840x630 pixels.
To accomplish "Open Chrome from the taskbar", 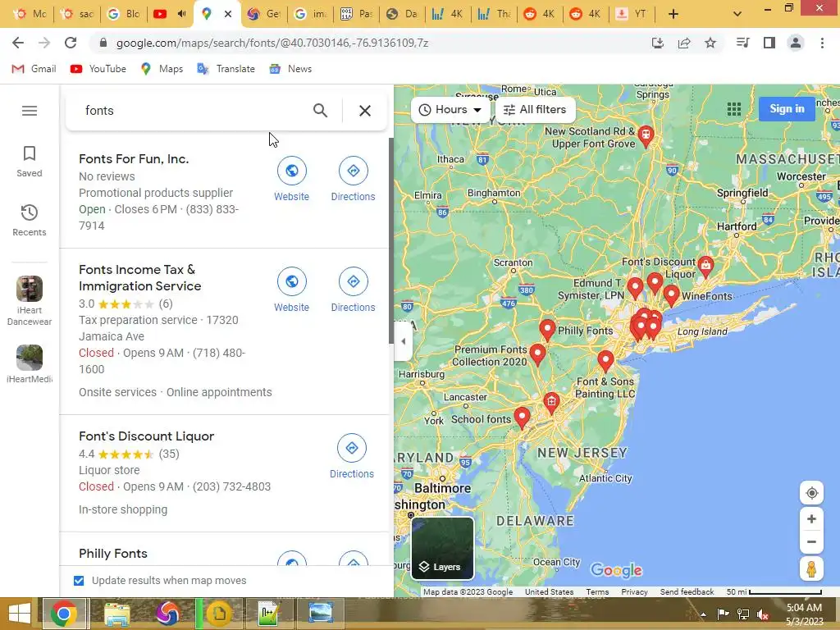I will [64, 614].
